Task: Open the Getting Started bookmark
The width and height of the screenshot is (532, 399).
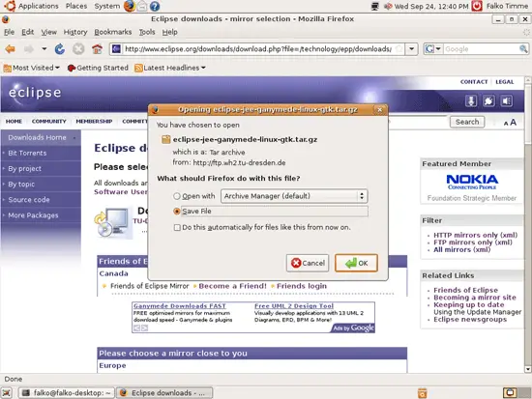Action: 98,68
